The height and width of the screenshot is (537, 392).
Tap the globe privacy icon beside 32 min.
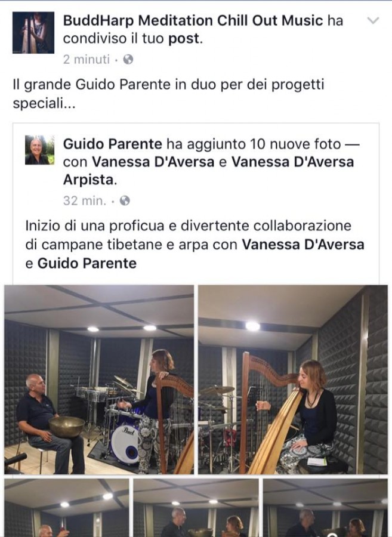[125, 200]
